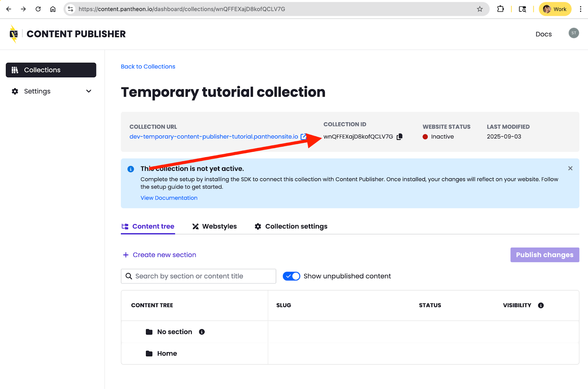The width and height of the screenshot is (588, 389).
Task: Click the Content Publisher logo
Action: [14, 34]
